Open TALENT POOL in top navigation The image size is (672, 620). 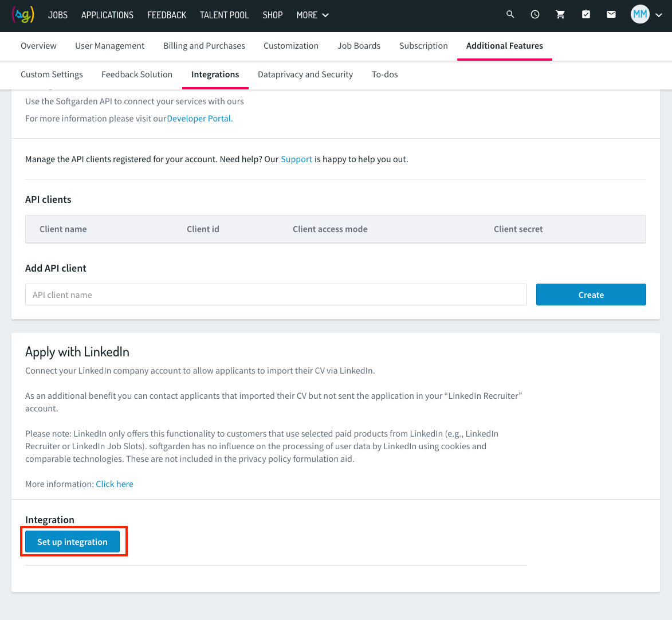(x=224, y=15)
